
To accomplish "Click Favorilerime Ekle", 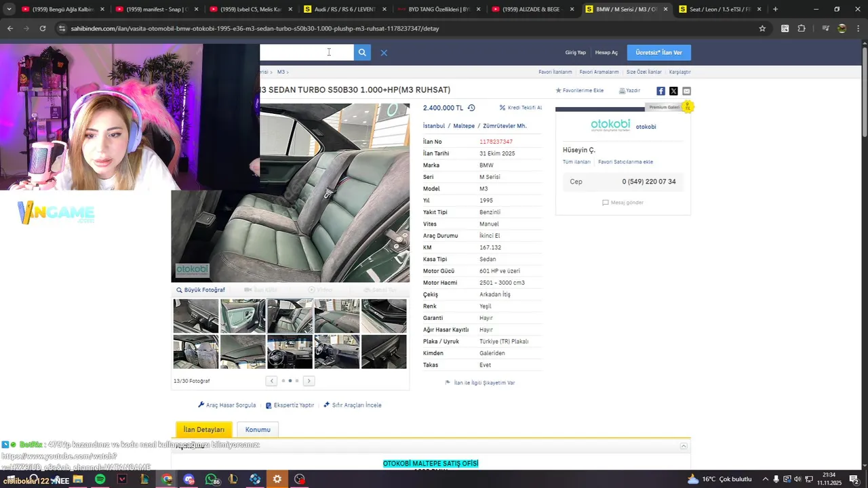I will 580,90.
